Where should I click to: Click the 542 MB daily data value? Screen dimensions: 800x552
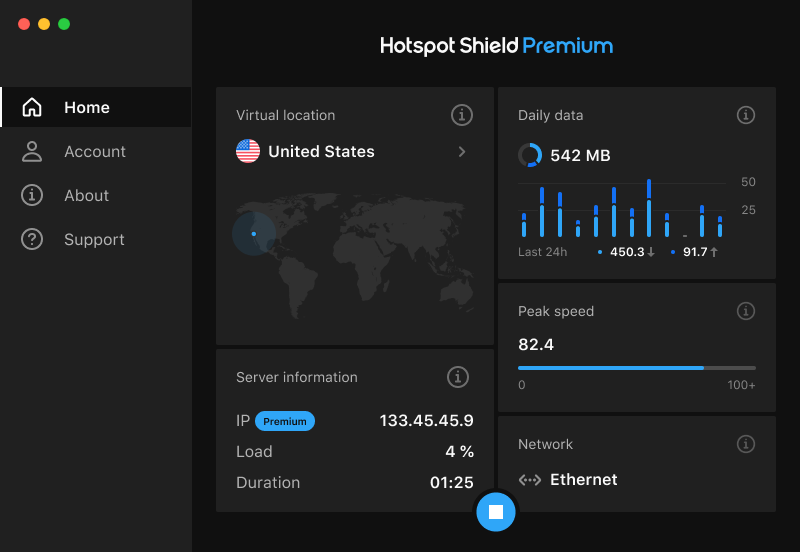[x=580, y=155]
